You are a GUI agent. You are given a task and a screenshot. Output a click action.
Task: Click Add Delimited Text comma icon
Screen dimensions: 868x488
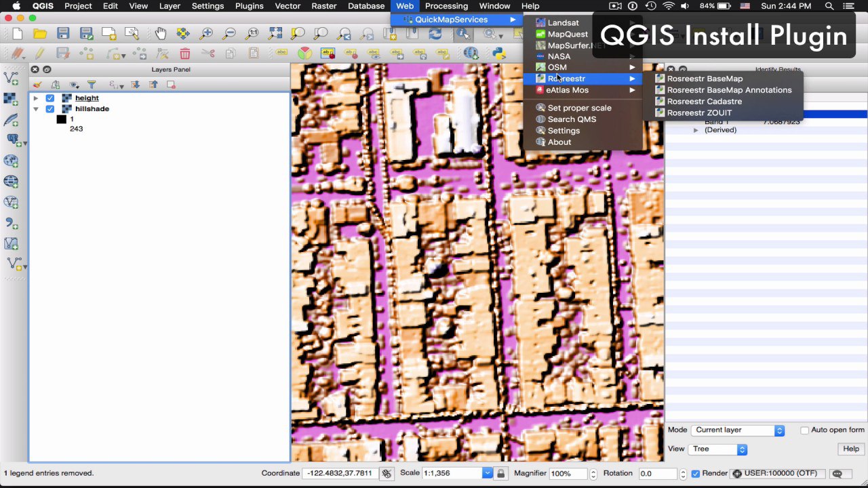(11, 222)
